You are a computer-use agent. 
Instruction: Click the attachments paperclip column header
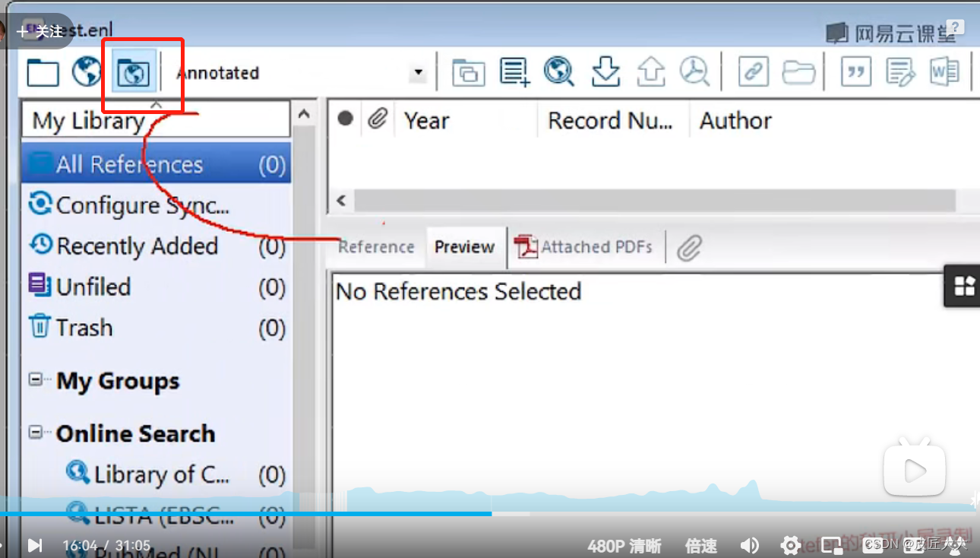pos(378,119)
